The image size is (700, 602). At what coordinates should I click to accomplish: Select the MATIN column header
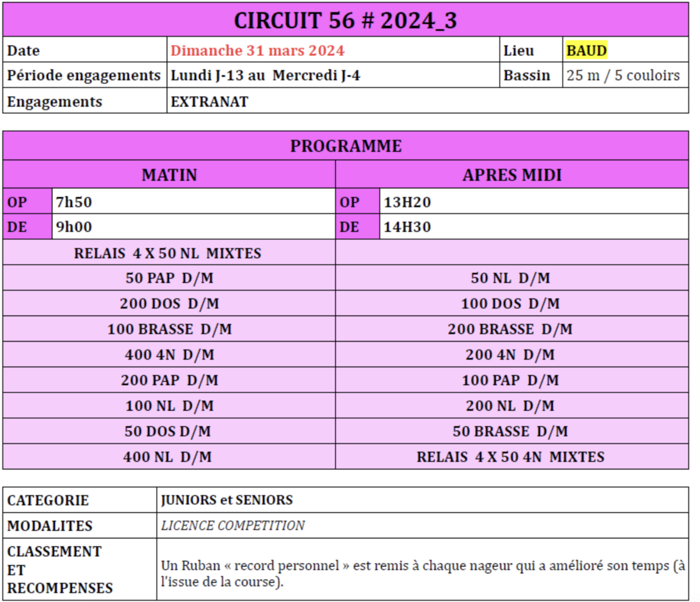click(x=169, y=175)
